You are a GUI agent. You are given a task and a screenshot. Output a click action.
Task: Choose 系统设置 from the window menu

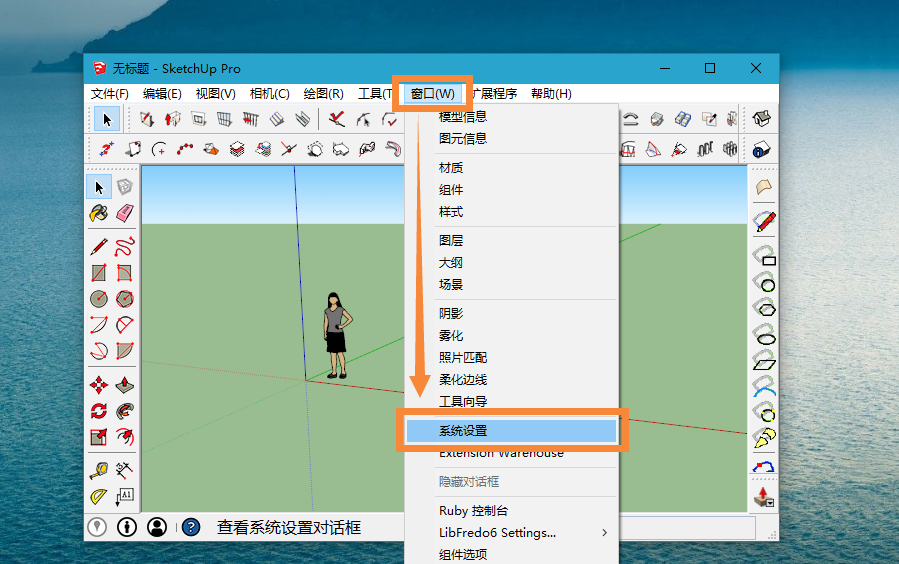pos(511,430)
